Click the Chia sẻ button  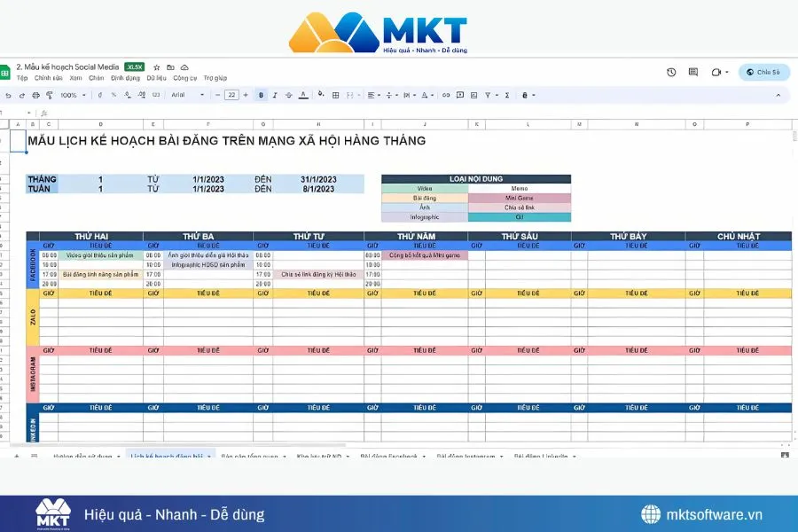764,72
